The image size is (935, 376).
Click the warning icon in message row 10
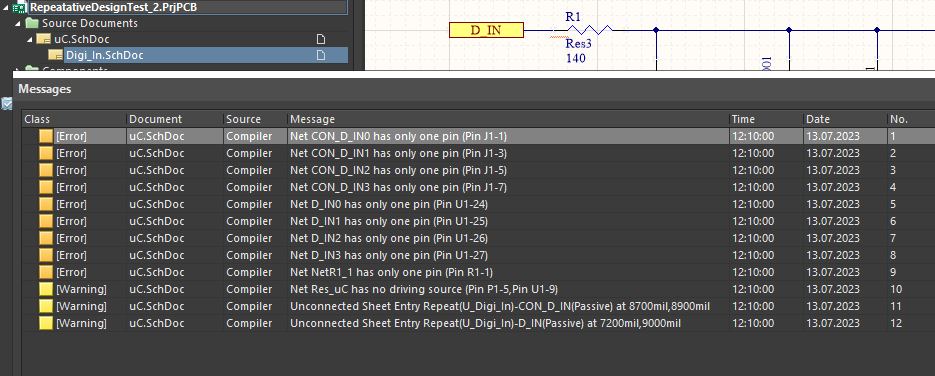click(x=46, y=290)
